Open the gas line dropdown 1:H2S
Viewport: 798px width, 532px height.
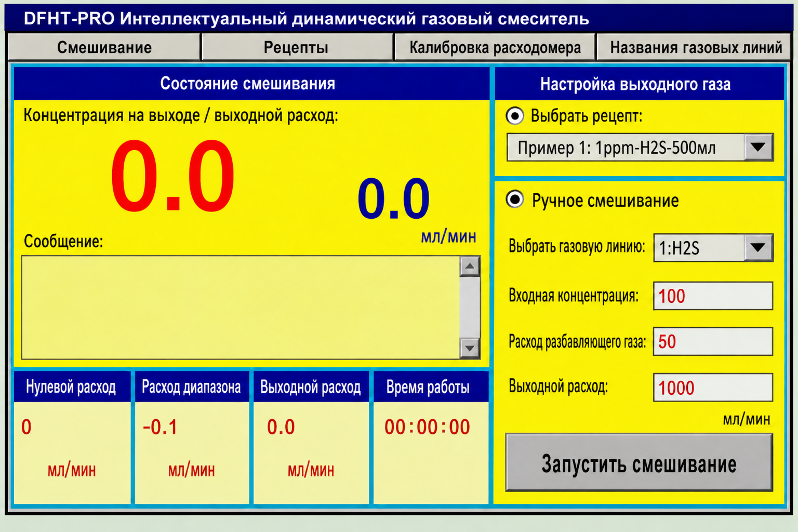[713, 248]
